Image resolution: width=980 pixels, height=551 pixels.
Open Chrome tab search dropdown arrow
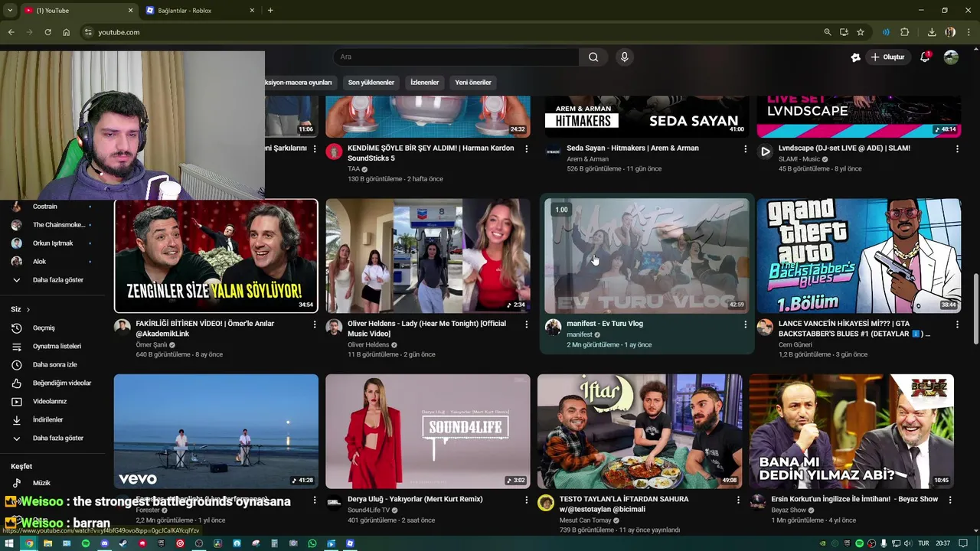[x=10, y=10]
